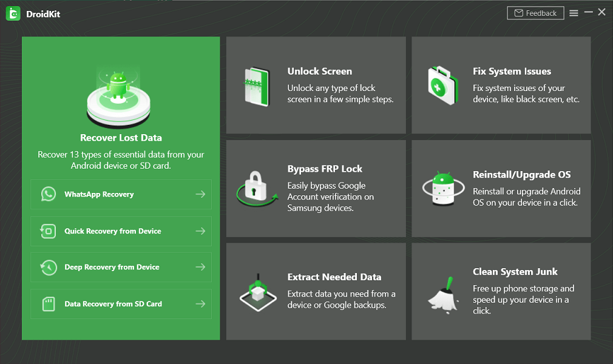The height and width of the screenshot is (364, 613).
Task: Open the Extract Needed Data title
Action: 334,277
